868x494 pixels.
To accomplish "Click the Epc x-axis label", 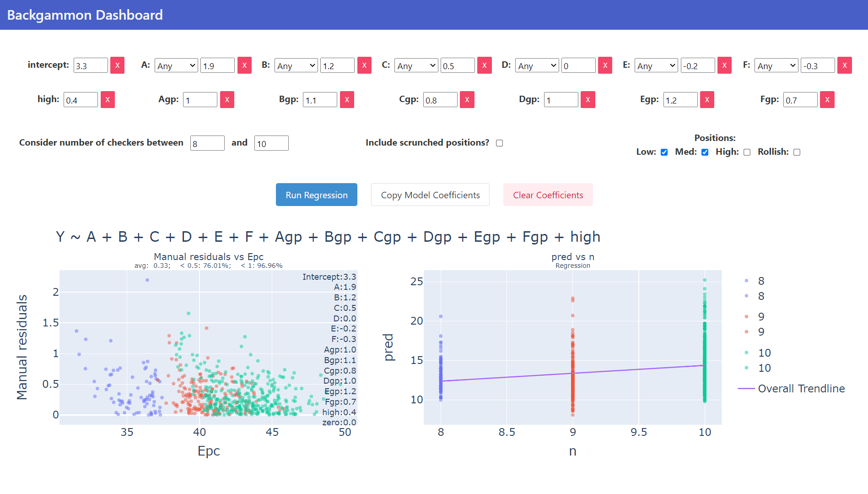I will tap(209, 451).
